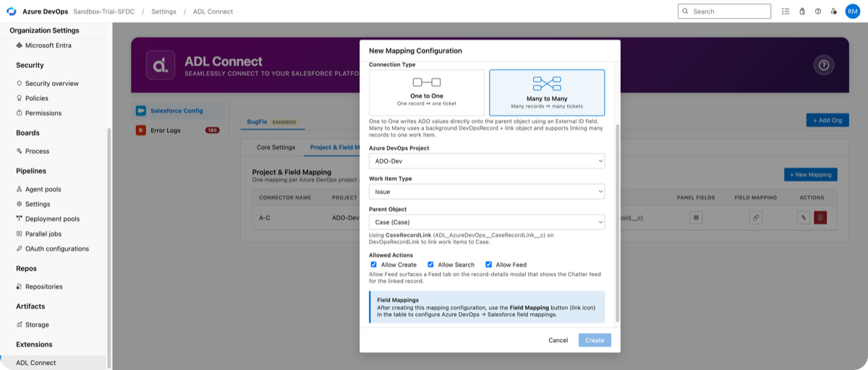This screenshot has width=868, height=370.
Task: Switch to the Core Settings tab
Action: 276,147
